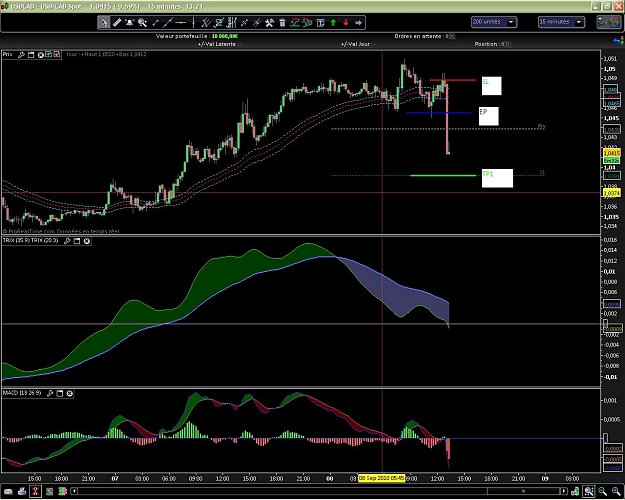Click the yellow 1,0374 price tag
The width and height of the screenshot is (625, 500).
pos(612,193)
